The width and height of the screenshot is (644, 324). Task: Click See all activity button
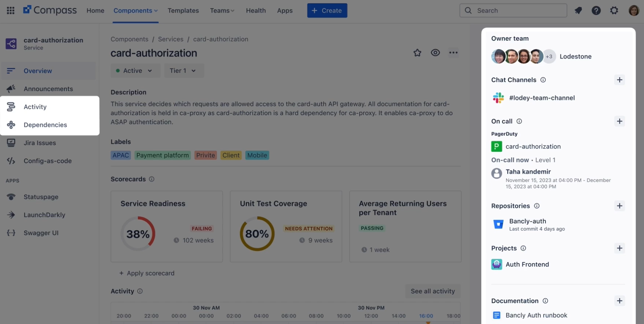tap(433, 291)
